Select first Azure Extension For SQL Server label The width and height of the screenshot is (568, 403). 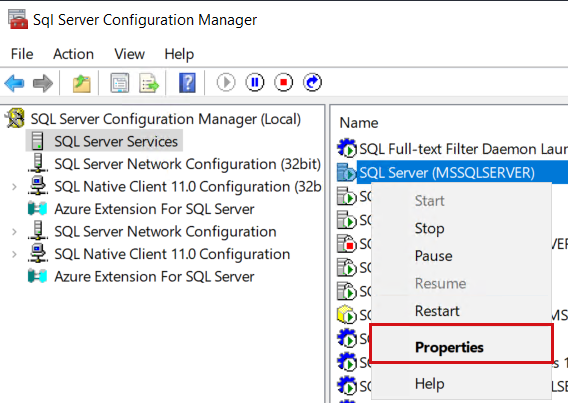coord(154,209)
